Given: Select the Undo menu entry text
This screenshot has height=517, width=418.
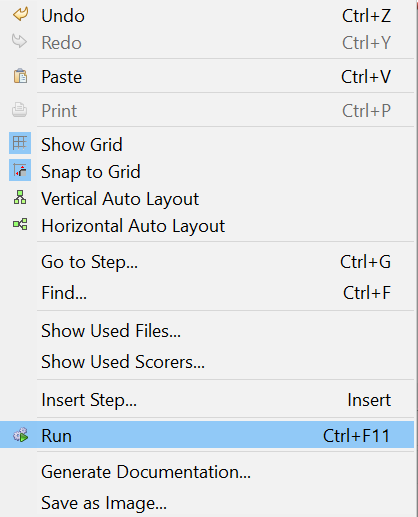Looking at the screenshot, I should tap(63, 16).
